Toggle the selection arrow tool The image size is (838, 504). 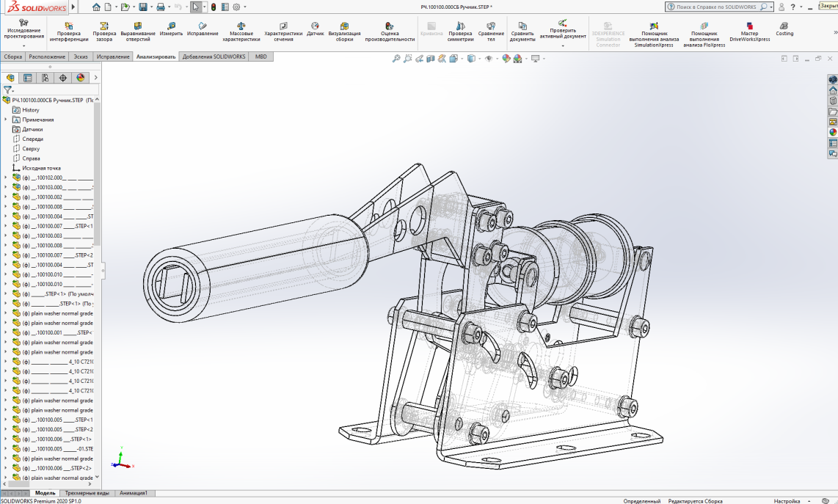pos(196,7)
